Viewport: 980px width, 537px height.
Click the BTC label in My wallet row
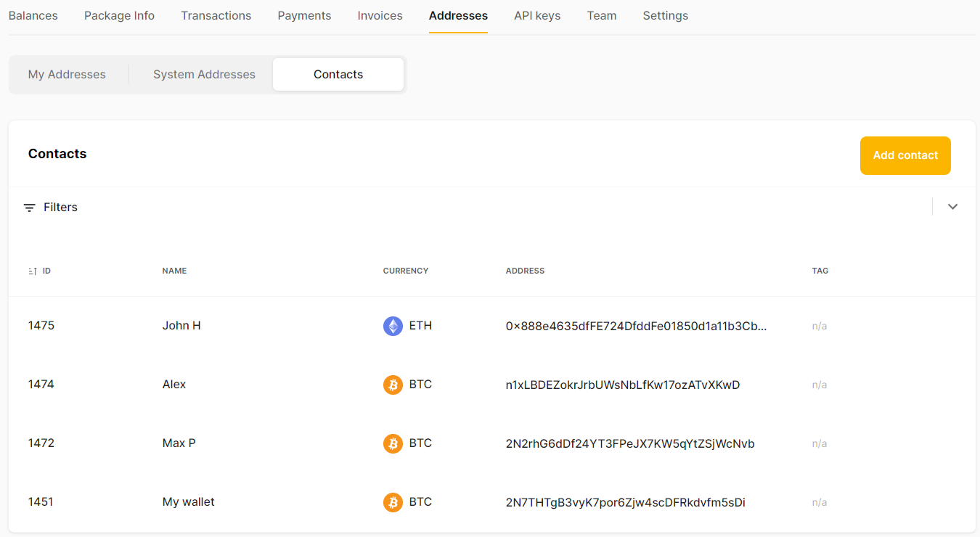tap(420, 502)
